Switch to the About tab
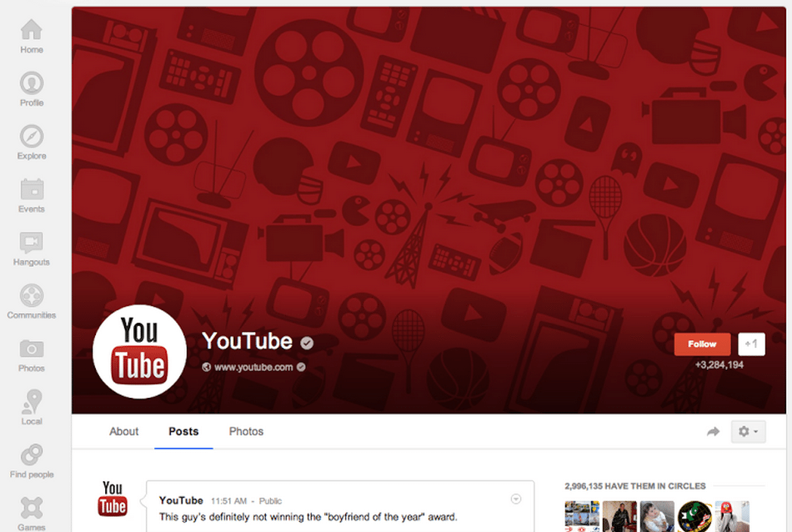Image resolution: width=792 pixels, height=532 pixels. click(x=124, y=431)
